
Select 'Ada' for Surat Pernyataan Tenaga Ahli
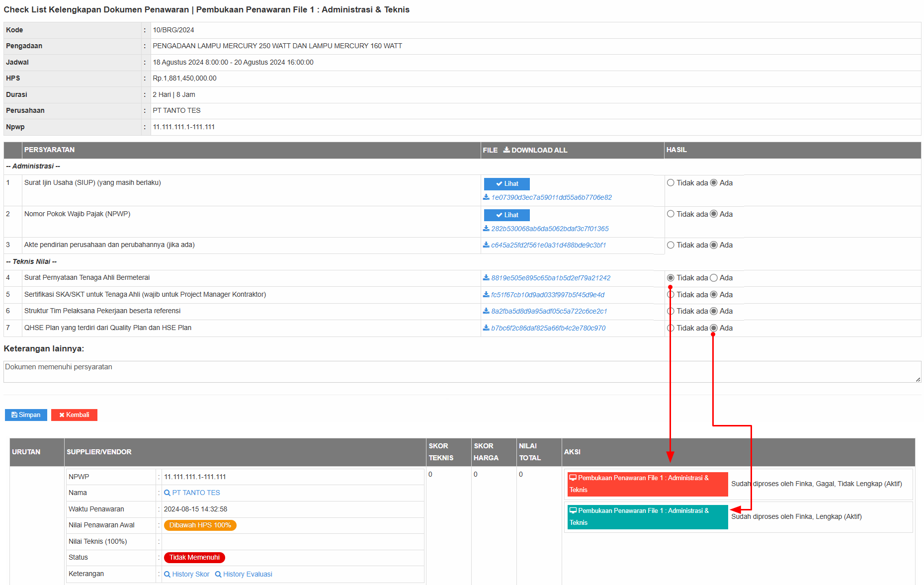[714, 278]
